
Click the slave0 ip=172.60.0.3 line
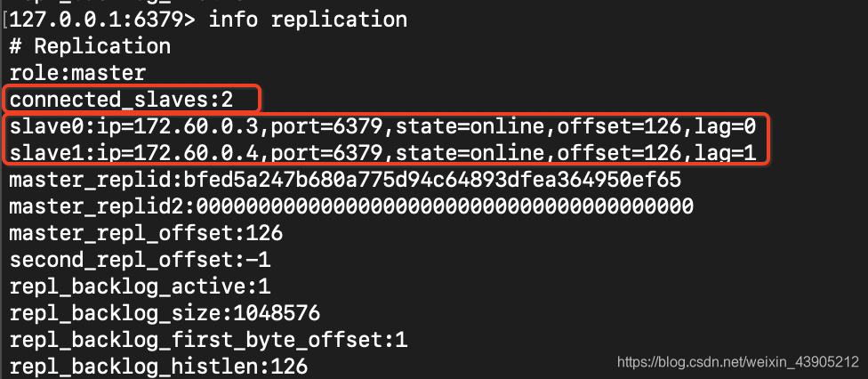pyautogui.click(x=382, y=127)
